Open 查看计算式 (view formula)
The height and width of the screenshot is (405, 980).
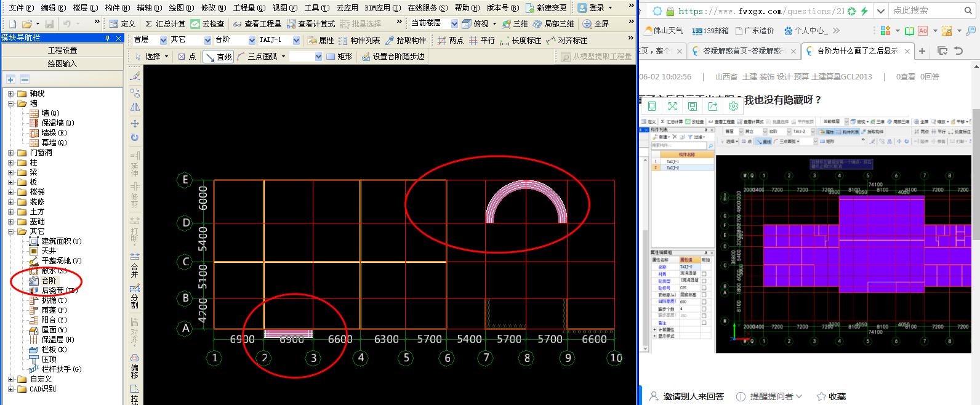[x=311, y=23]
